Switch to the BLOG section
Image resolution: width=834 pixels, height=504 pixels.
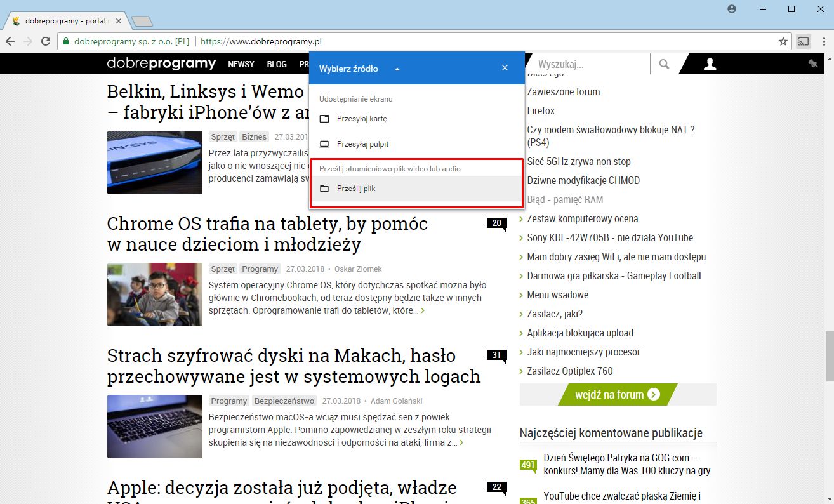[276, 63]
